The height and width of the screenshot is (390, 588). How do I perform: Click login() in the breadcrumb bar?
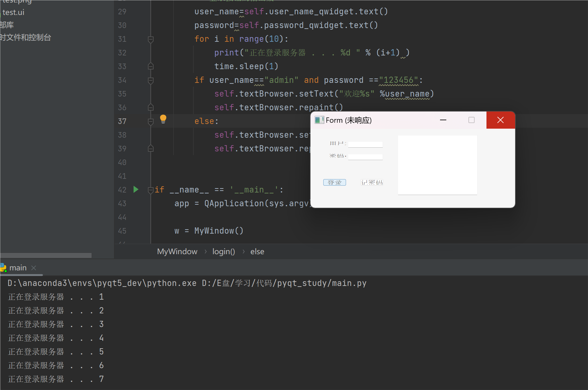click(224, 251)
